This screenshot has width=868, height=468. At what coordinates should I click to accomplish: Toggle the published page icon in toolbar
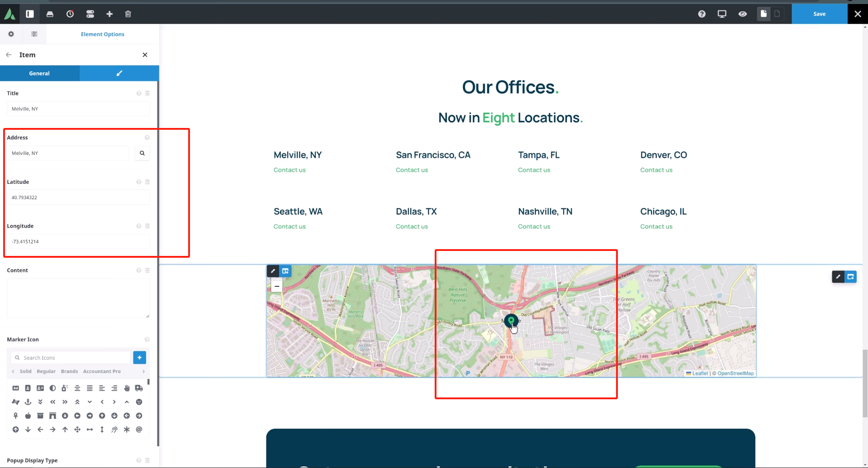point(764,14)
